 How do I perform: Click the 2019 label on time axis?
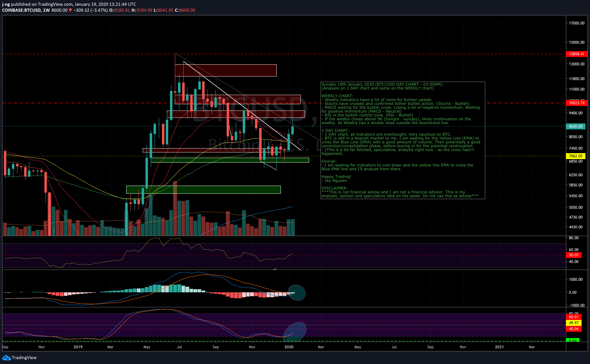click(78, 347)
